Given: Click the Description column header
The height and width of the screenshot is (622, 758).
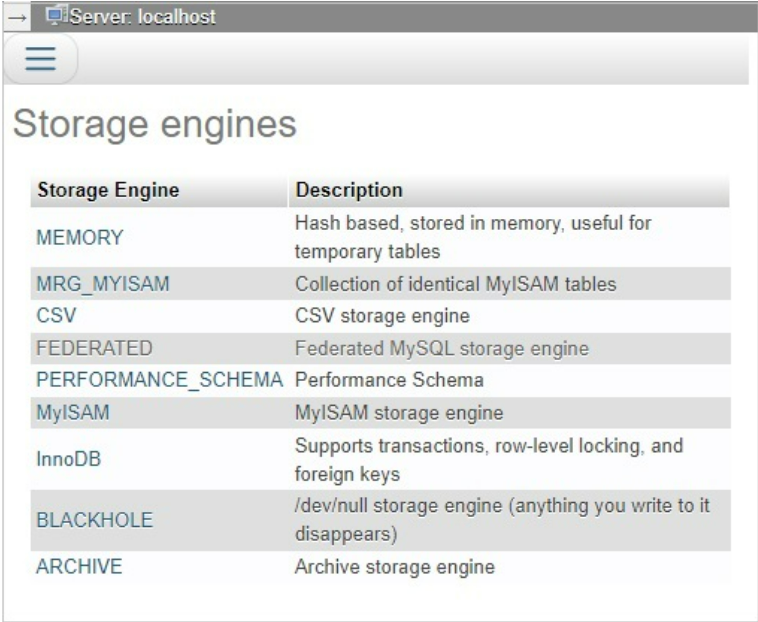Looking at the screenshot, I should tap(349, 191).
